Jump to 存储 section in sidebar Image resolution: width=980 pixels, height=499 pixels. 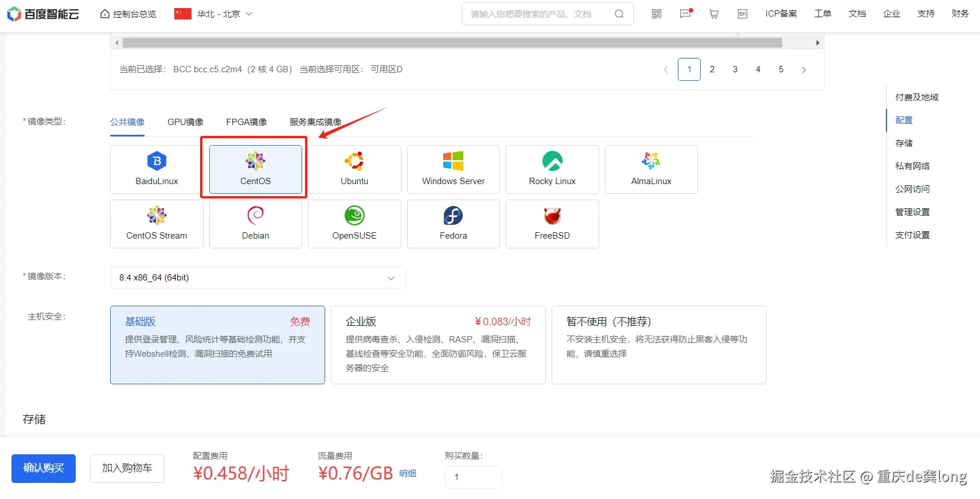click(x=904, y=143)
